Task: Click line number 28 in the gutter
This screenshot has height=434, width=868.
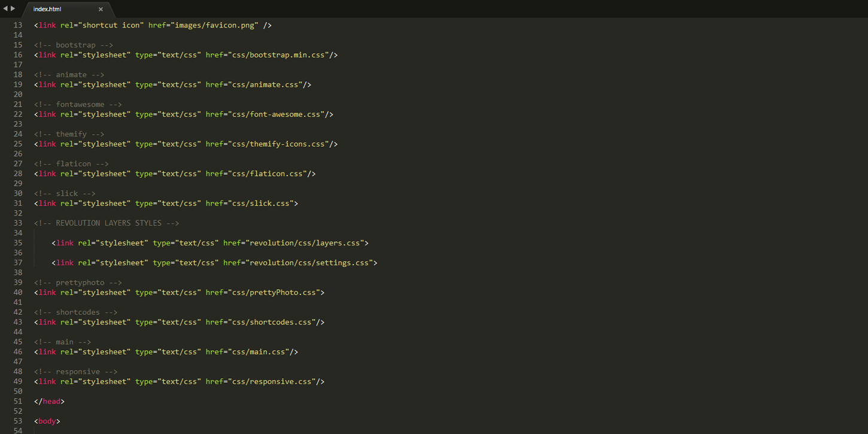Action: click(17, 174)
